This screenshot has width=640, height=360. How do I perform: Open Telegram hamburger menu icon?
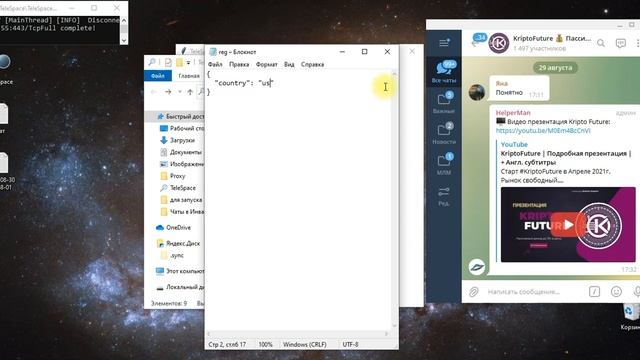pos(444,42)
